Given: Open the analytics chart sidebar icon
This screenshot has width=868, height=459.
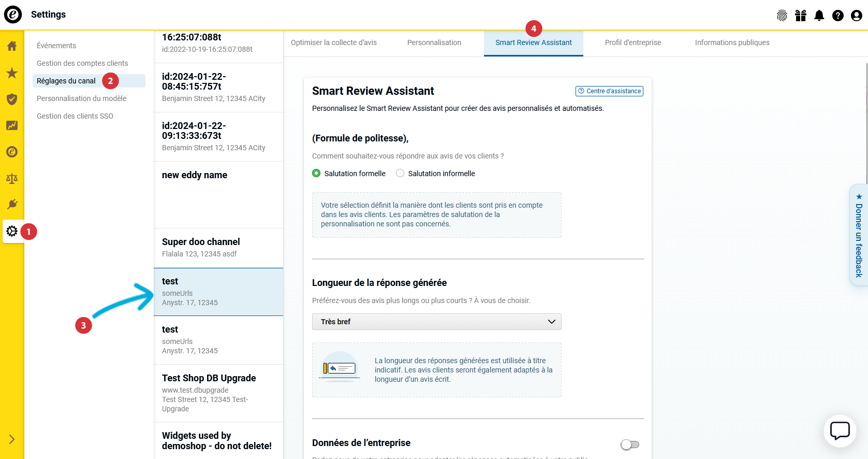Looking at the screenshot, I should tap(12, 125).
